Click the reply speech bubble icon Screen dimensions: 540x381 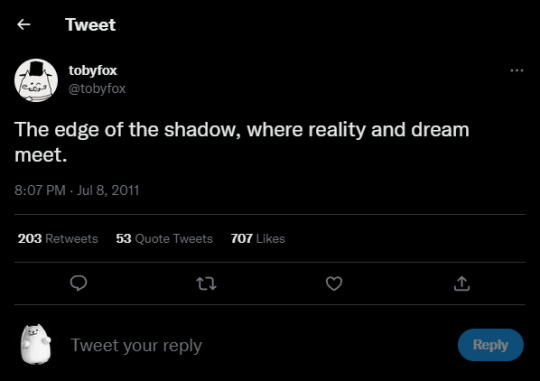click(x=79, y=284)
